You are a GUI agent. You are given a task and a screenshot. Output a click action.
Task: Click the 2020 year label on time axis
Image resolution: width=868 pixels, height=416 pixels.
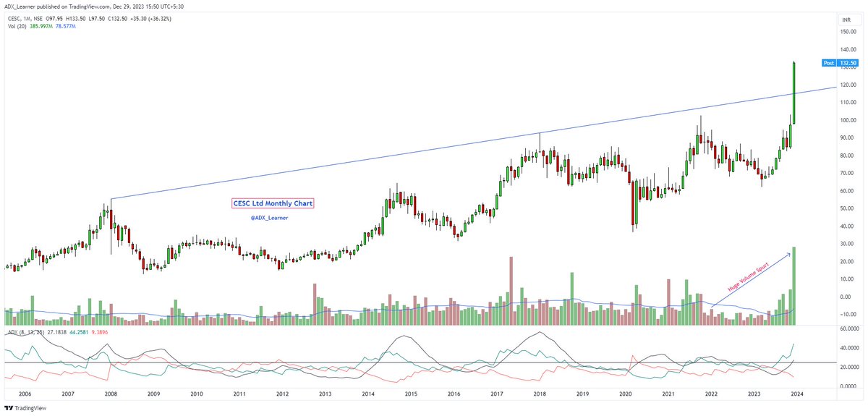(x=624, y=394)
